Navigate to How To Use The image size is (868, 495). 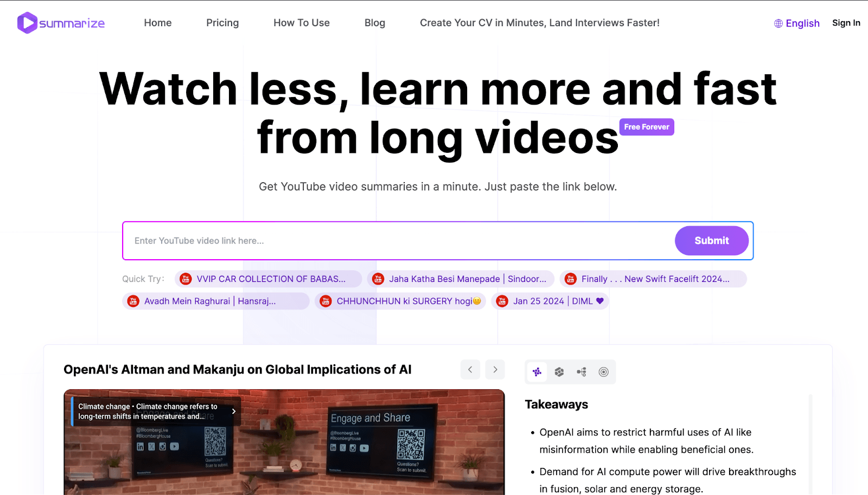(302, 23)
